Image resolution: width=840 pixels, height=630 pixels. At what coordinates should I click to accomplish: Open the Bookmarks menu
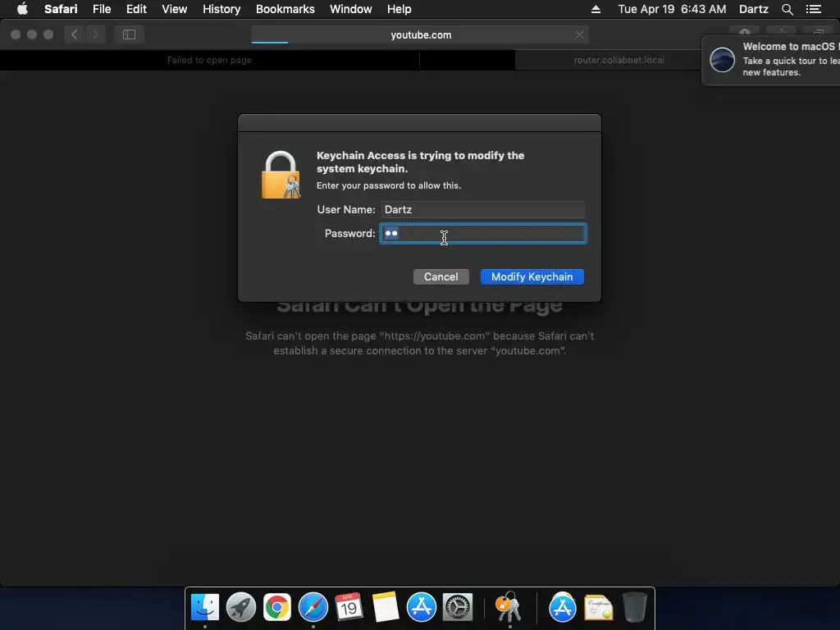285,9
